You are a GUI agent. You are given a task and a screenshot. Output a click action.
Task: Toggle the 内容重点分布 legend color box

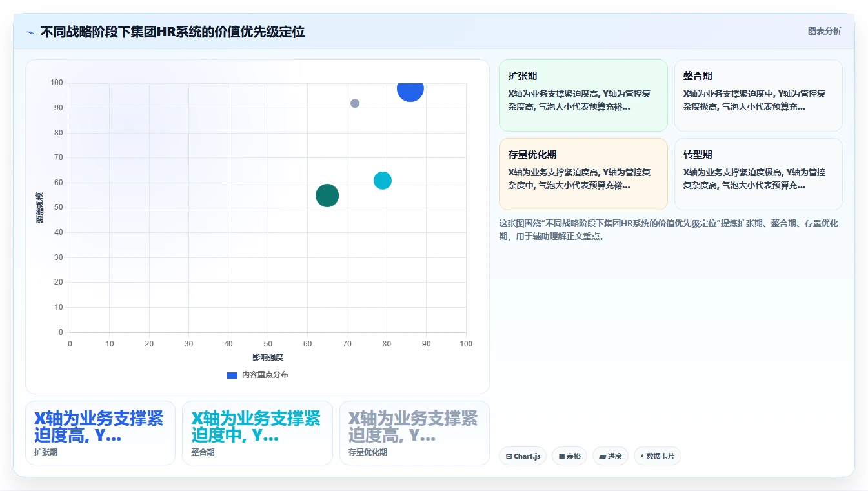coord(232,375)
